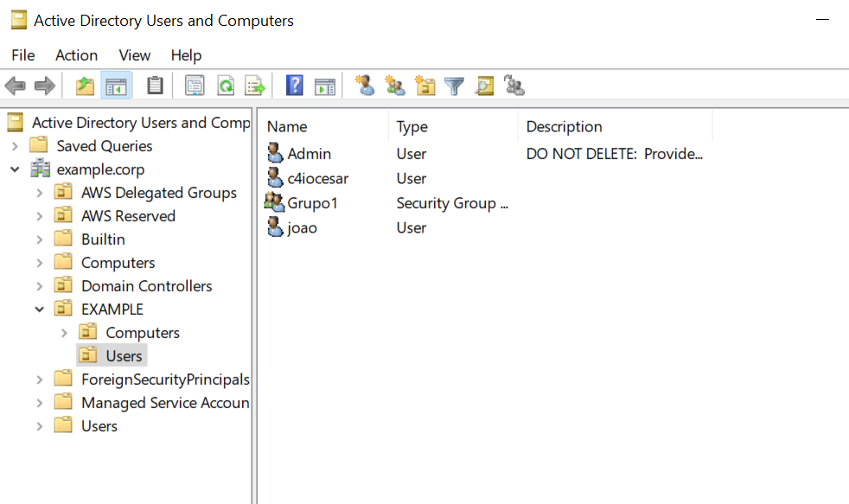Select the Active Directory Users and Computers root node
This screenshot has width=849, height=504.
[x=141, y=123]
